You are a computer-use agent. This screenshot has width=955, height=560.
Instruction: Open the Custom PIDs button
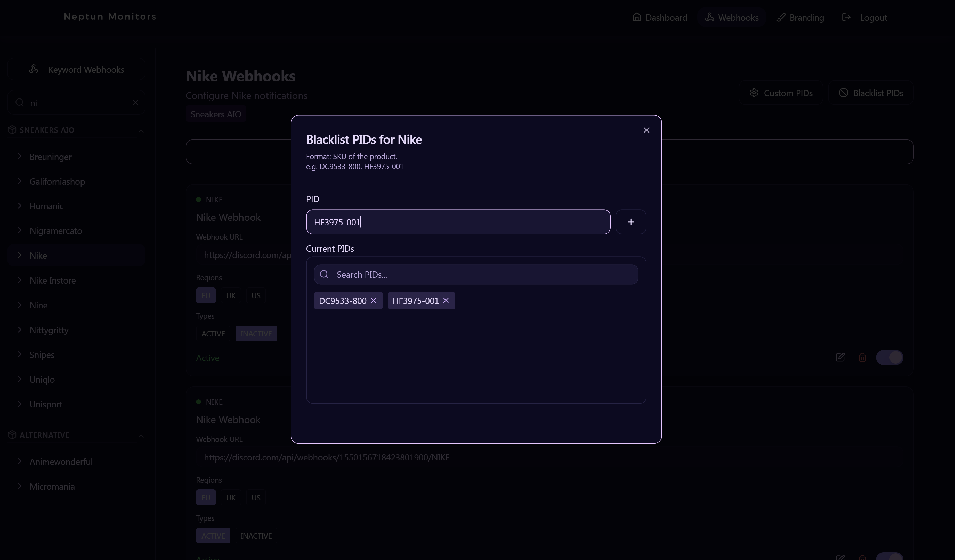click(781, 93)
